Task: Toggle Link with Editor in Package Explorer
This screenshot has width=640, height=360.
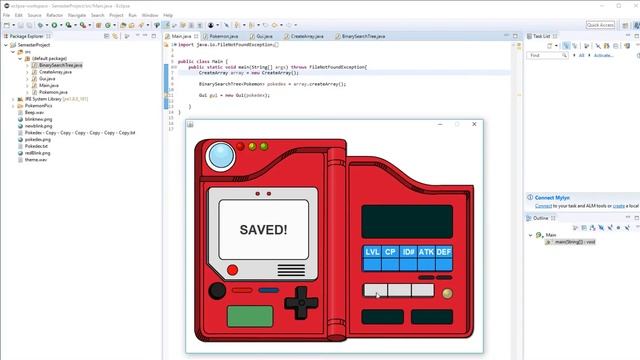Action: (115, 36)
